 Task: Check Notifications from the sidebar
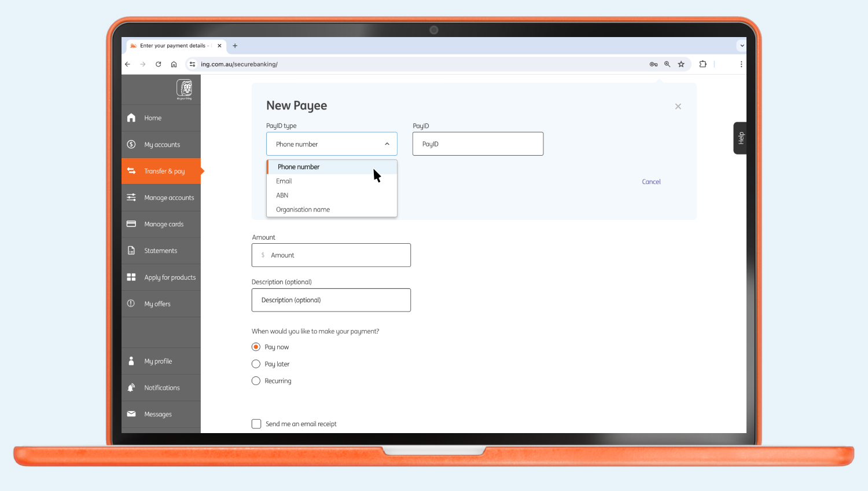coord(162,387)
